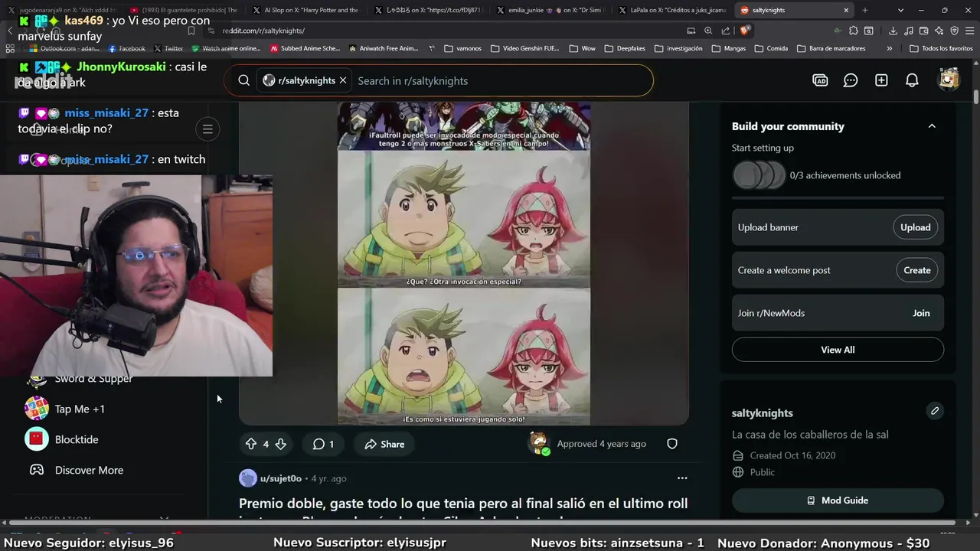Toggle the left sidebar hamburger menu
Screen dimensions: 980x551
(207, 129)
